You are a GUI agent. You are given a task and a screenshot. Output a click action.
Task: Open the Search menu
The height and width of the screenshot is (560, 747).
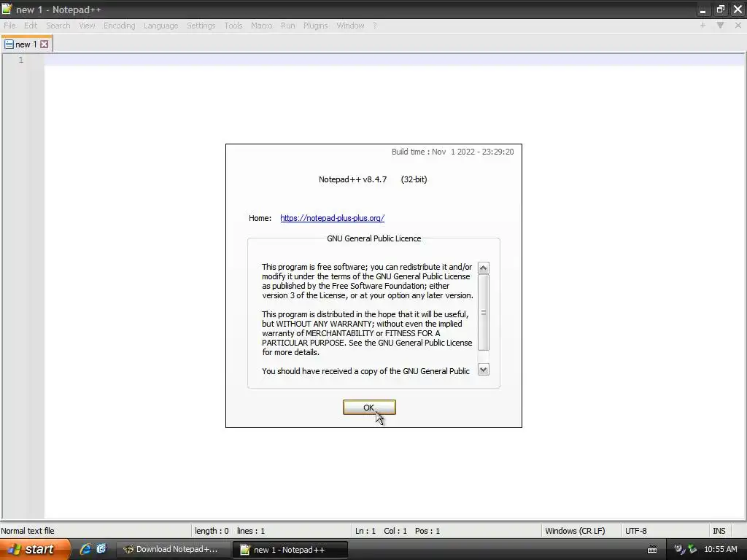[x=58, y=26]
